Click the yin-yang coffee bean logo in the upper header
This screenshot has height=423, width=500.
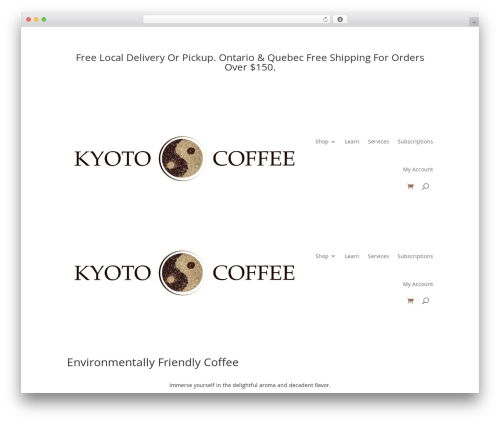[x=182, y=158]
